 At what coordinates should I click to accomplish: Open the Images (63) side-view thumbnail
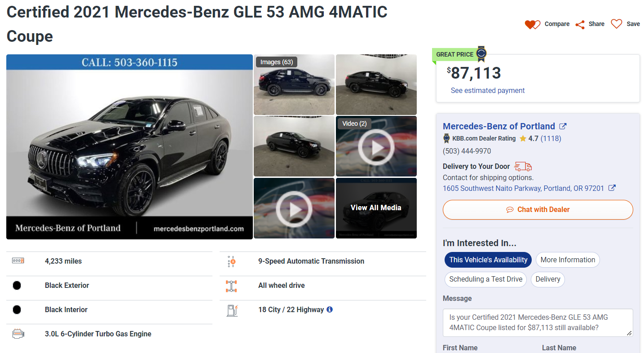[294, 85]
